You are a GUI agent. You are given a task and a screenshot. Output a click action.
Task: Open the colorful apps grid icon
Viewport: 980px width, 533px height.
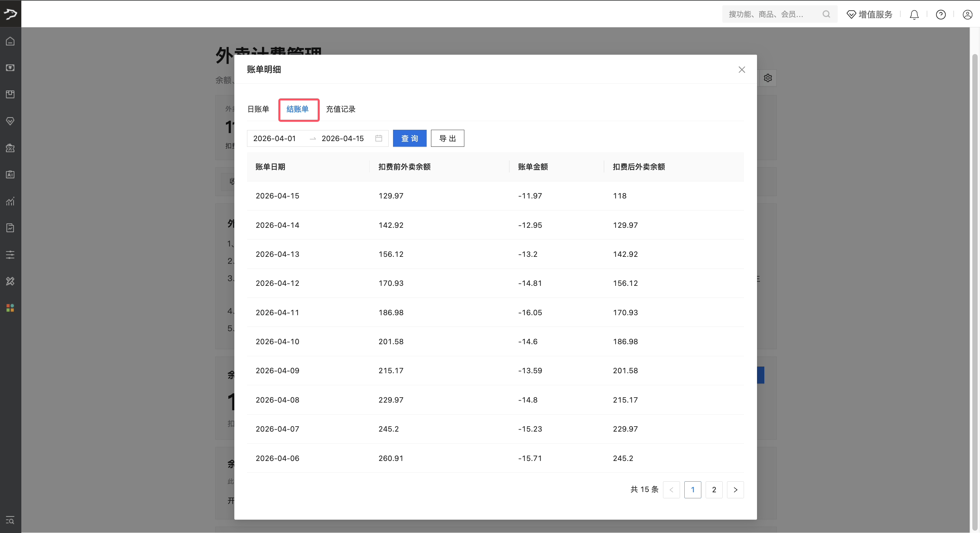(x=10, y=308)
